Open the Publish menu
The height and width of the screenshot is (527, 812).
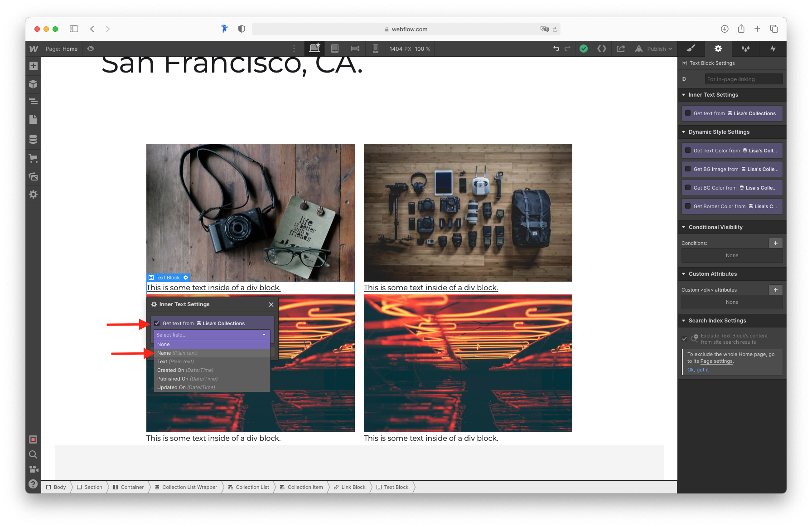654,49
